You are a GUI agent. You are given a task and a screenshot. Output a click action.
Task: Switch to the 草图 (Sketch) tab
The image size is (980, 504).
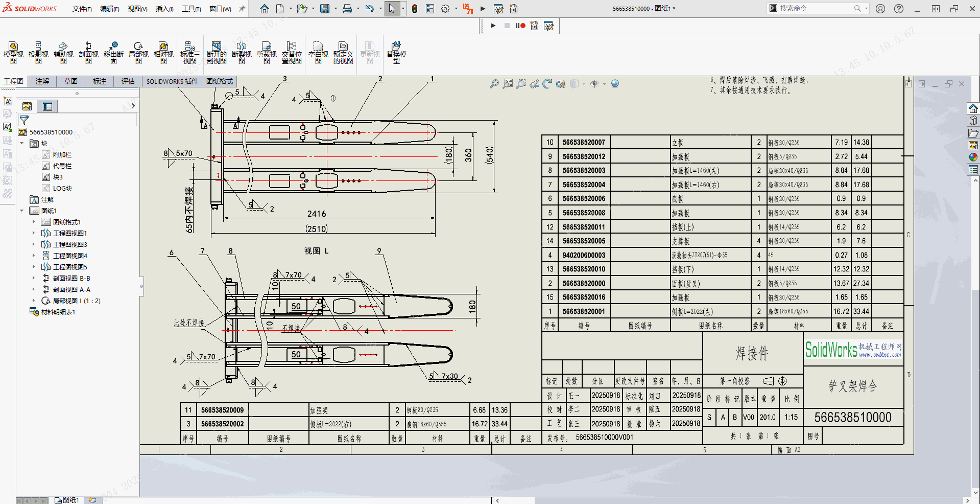(x=71, y=81)
